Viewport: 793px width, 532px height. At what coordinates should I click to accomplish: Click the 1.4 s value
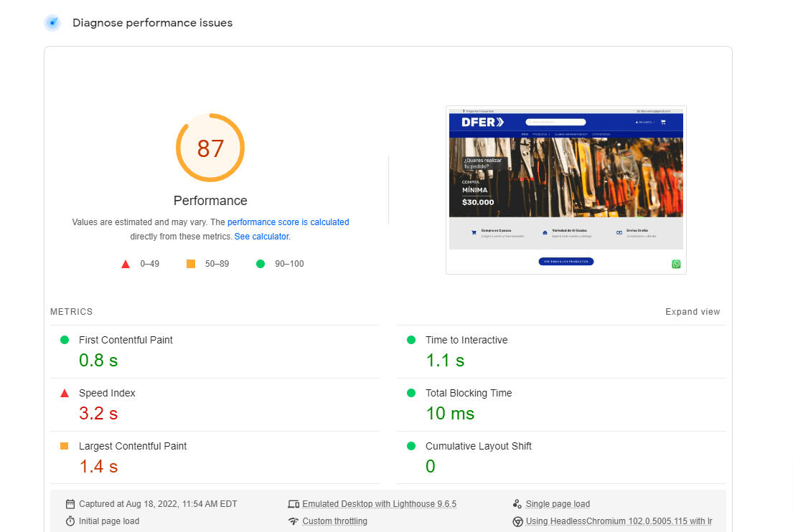coord(98,466)
